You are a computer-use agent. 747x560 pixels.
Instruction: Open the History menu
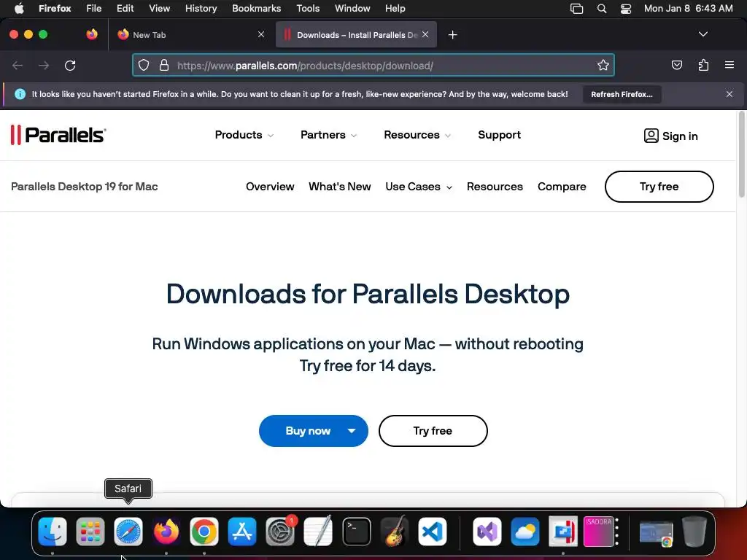201,8
